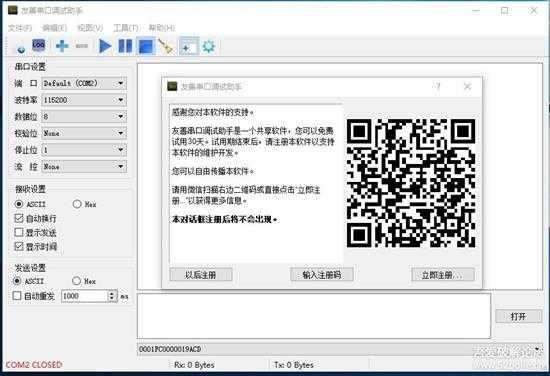Viewport: 550px width, 376px height.
Task: Expand the 端口 Default (COM2) dropdown
Action: click(x=84, y=83)
